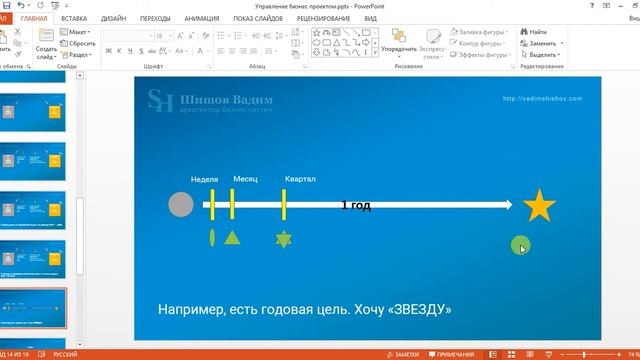Viewport: 640px width, 360px height.
Task: Toggle right text alignment
Action: [x=243, y=51]
